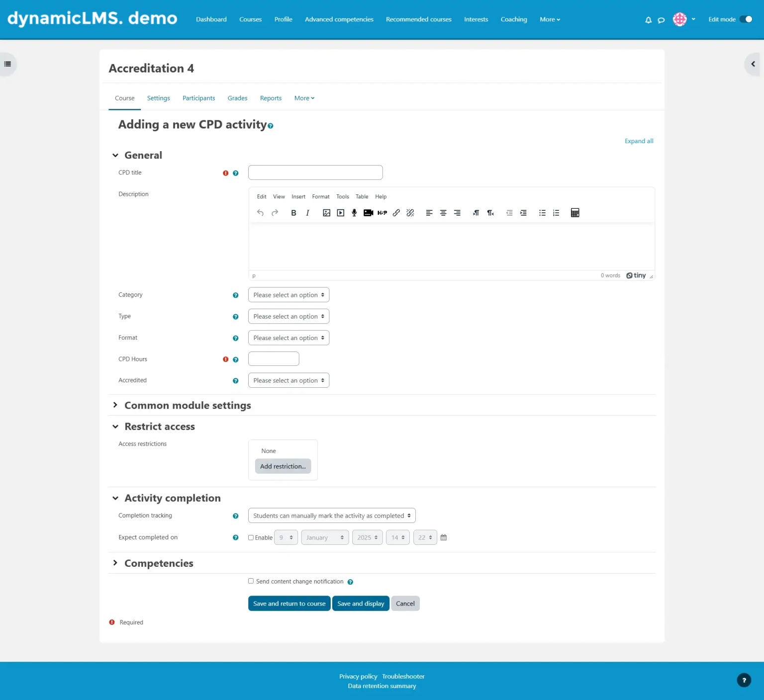This screenshot has width=764, height=700.
Task: Insert a table with grid icon
Action: point(575,213)
